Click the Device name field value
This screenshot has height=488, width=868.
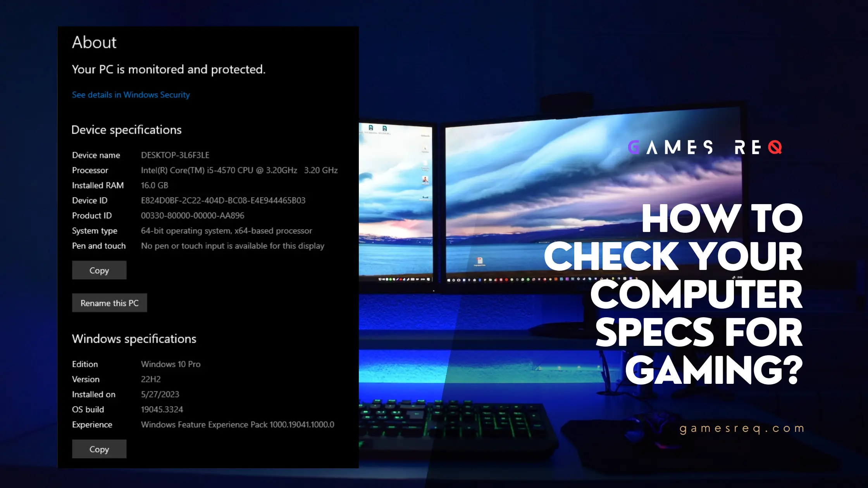(175, 154)
